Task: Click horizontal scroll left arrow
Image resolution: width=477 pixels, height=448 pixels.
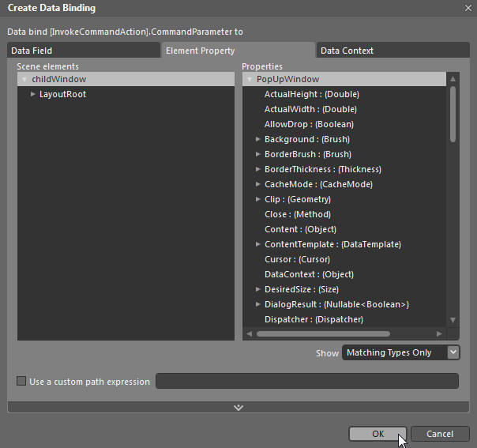Action: pos(249,334)
